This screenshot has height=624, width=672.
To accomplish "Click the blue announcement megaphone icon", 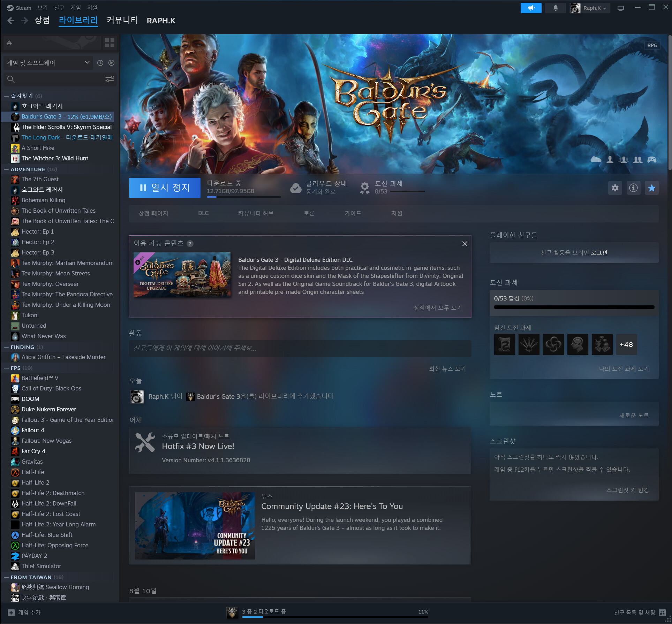I will pyautogui.click(x=531, y=8).
